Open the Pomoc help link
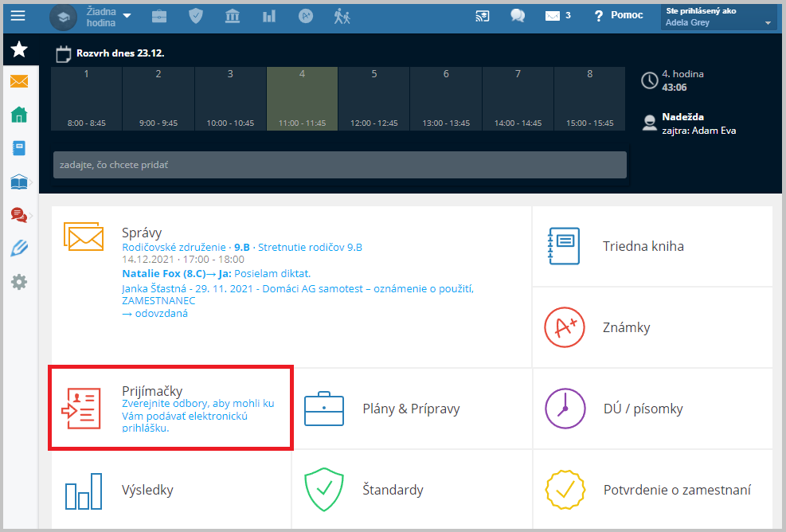 (619, 16)
